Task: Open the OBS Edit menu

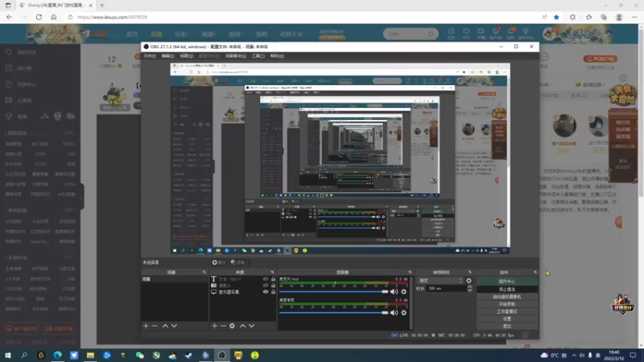Action: (167, 56)
